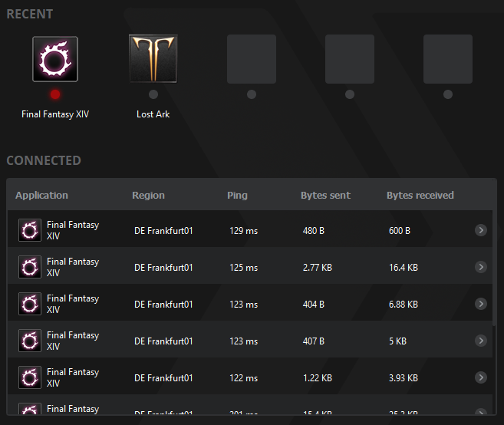Expand details for the 122 ms connection
Image resolution: width=504 pixels, height=425 pixels.
[481, 377]
